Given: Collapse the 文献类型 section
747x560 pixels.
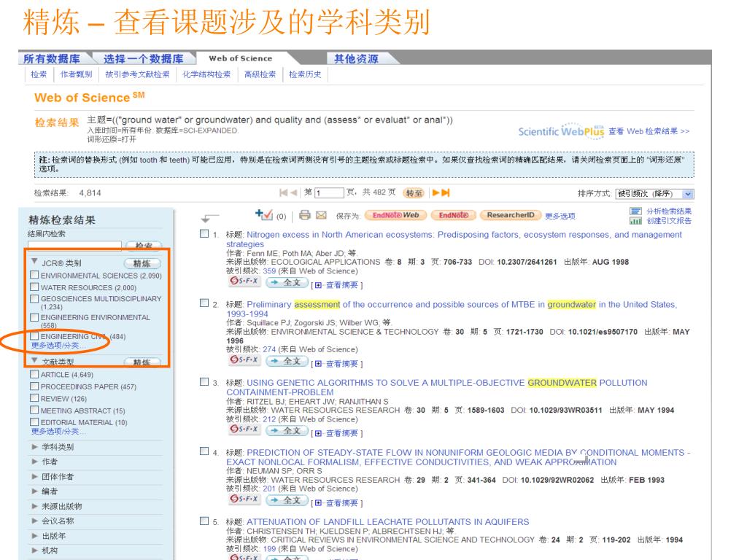Looking at the screenshot, I should point(34,360).
